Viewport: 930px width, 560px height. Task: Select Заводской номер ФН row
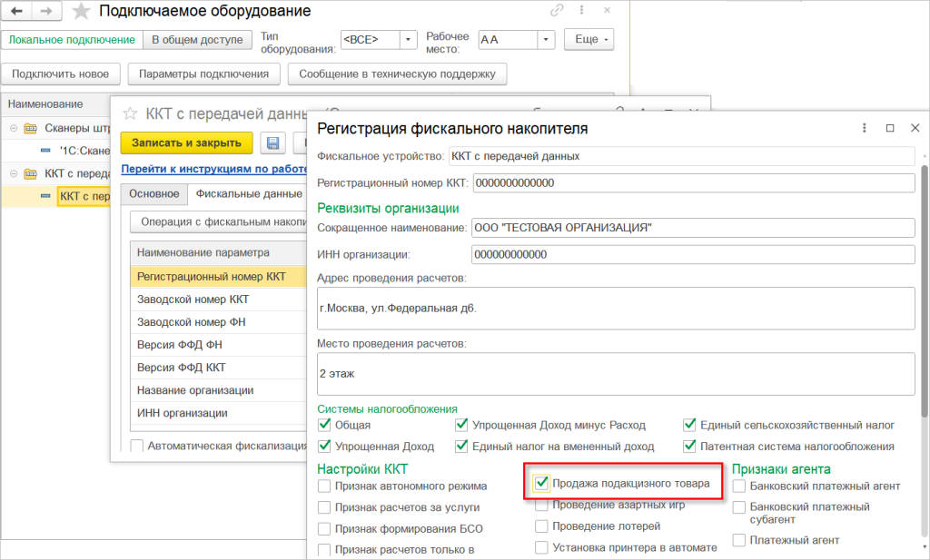pyautogui.click(x=218, y=322)
